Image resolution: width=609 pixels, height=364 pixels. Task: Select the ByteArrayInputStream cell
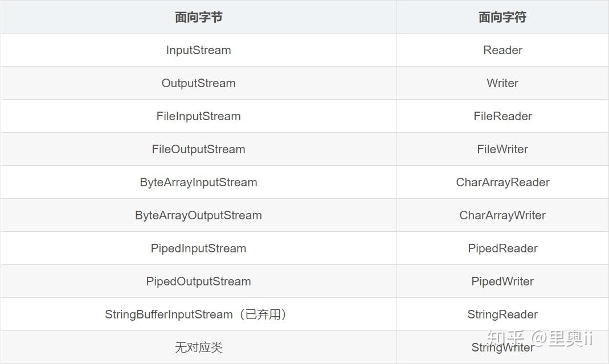tap(198, 182)
